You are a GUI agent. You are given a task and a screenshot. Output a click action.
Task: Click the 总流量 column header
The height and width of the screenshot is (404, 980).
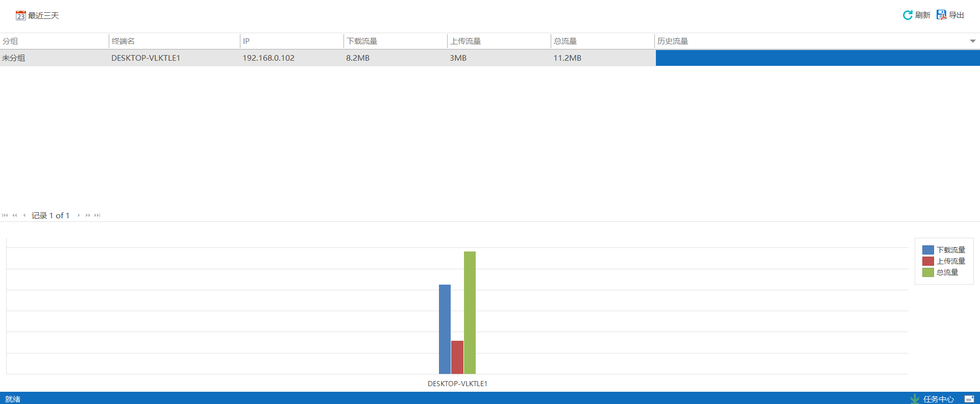click(x=566, y=41)
